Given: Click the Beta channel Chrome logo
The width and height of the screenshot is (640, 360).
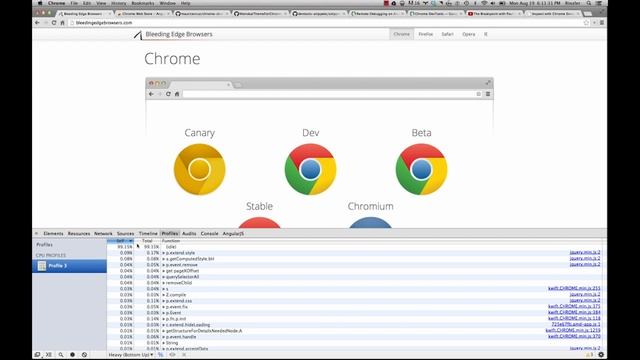Looking at the screenshot, I should [422, 169].
